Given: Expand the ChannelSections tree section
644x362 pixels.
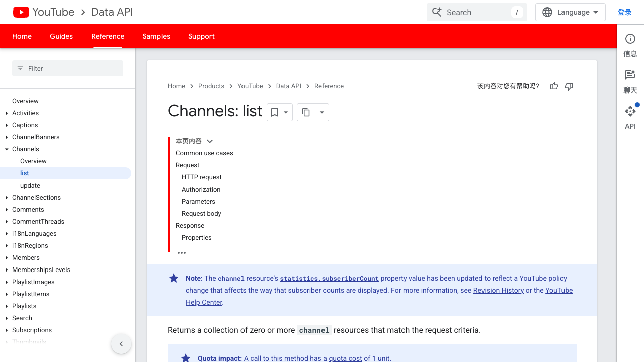Looking at the screenshot, I should point(7,198).
